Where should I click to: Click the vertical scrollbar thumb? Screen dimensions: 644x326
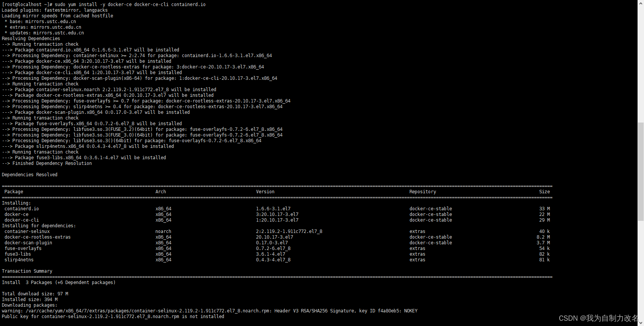[x=641, y=171]
